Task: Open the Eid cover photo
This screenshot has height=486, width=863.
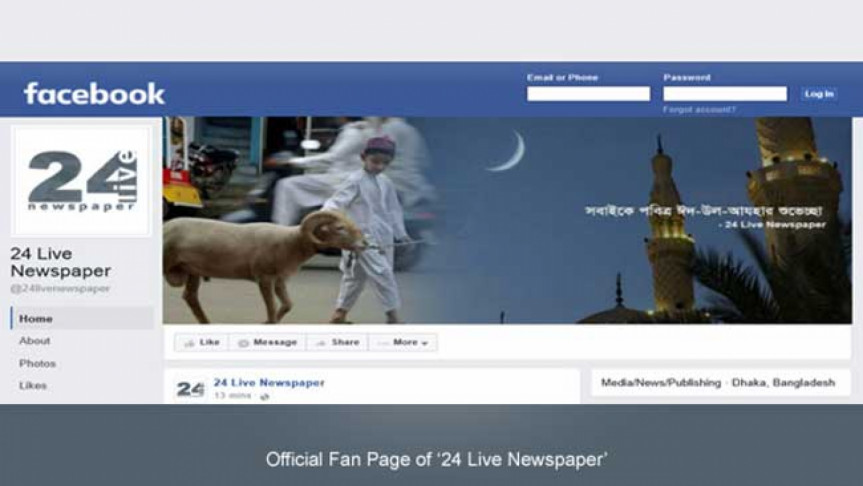Action: [x=507, y=220]
